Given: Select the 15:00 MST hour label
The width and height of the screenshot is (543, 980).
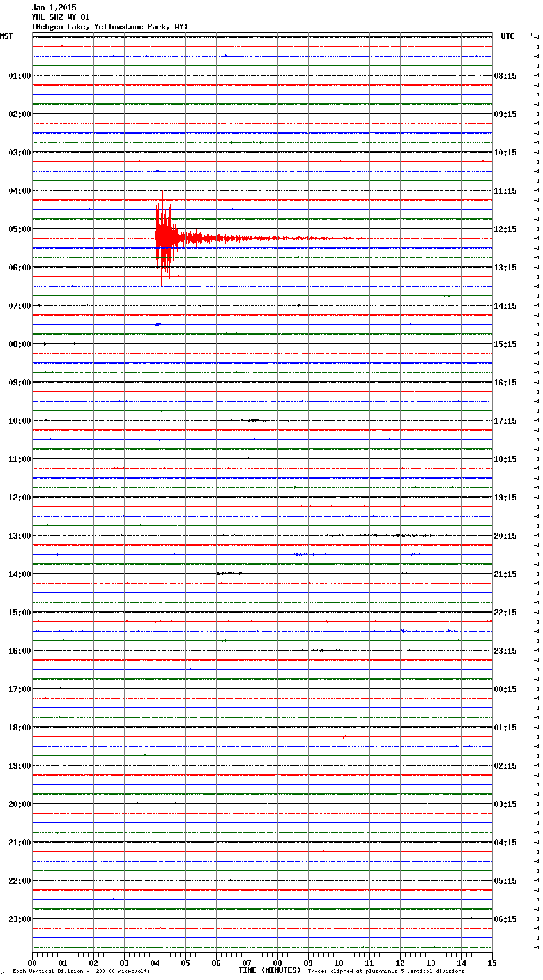Looking at the screenshot, I should [x=20, y=613].
